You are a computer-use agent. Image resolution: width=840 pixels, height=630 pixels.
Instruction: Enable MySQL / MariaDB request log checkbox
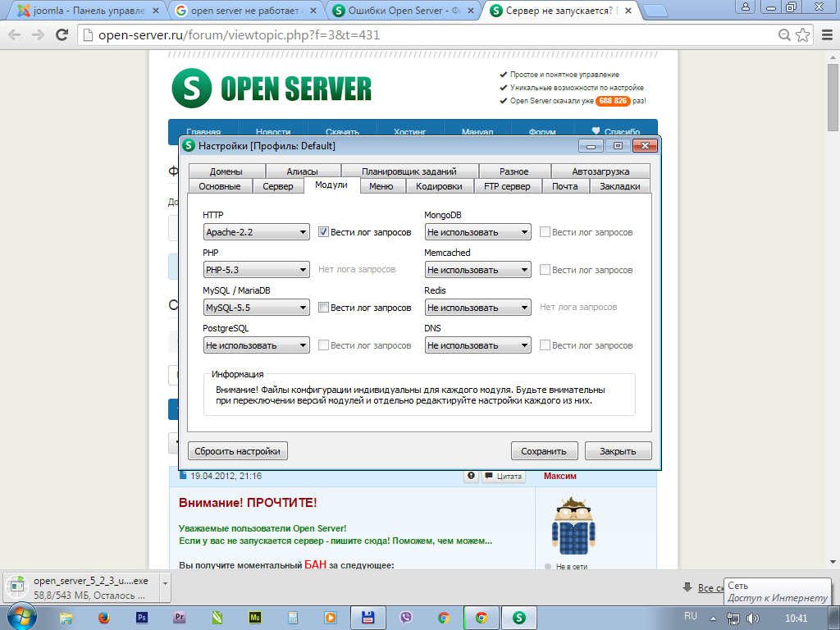tap(324, 308)
